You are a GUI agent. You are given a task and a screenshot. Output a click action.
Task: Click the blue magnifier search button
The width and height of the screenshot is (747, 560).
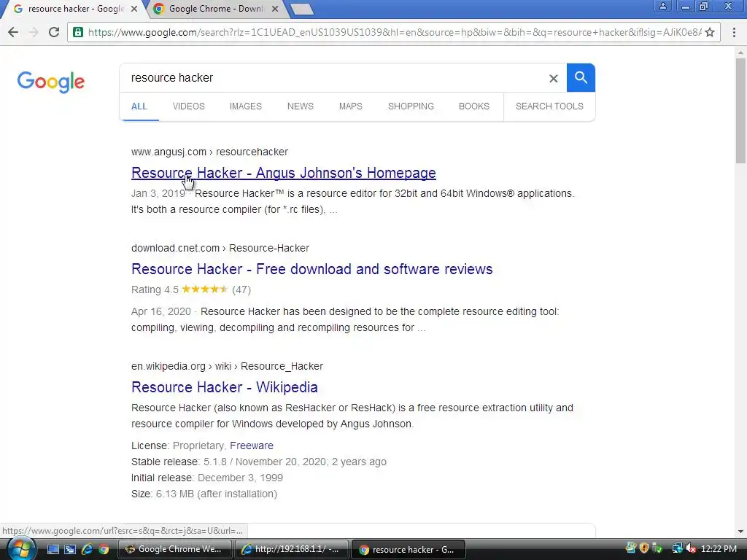coord(581,77)
